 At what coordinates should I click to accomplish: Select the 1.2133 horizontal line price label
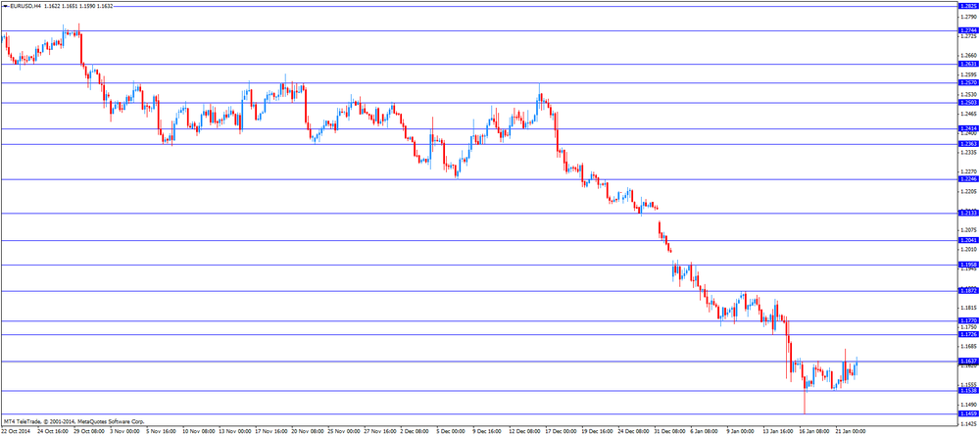coord(968,213)
